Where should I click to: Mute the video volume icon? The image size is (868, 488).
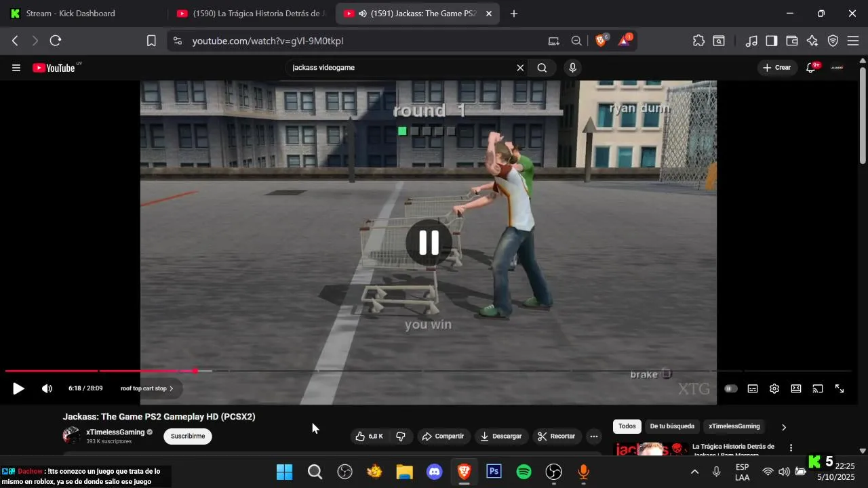[47, 389]
